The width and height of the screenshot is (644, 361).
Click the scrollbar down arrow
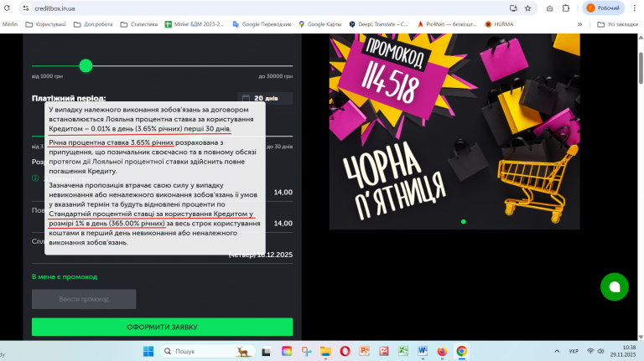tap(641, 337)
